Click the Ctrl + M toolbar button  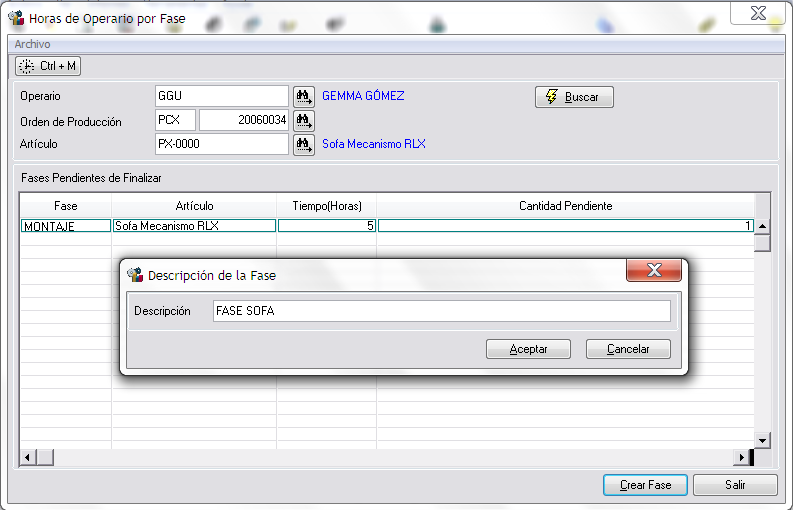(48, 66)
